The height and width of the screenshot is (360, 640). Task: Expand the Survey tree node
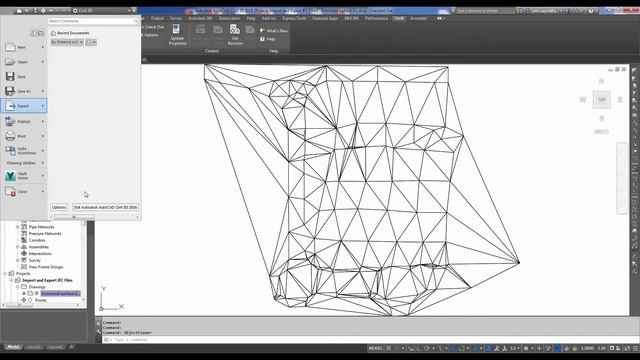click(18, 260)
